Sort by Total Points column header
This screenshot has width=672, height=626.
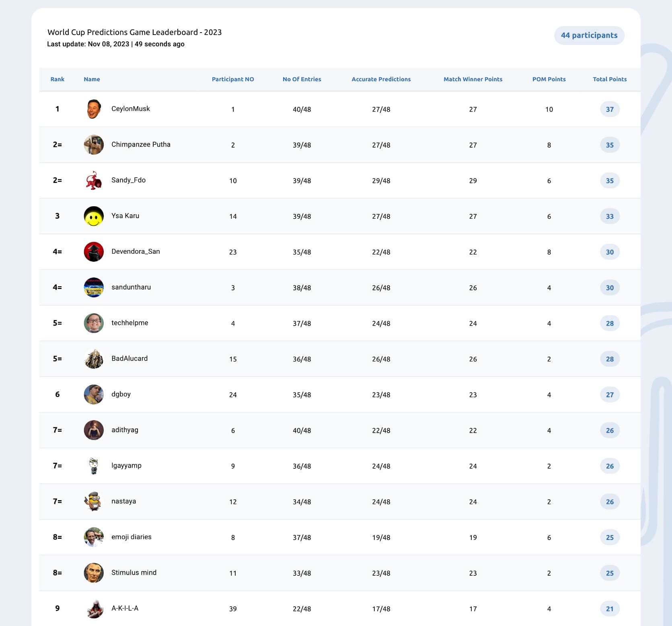point(610,79)
